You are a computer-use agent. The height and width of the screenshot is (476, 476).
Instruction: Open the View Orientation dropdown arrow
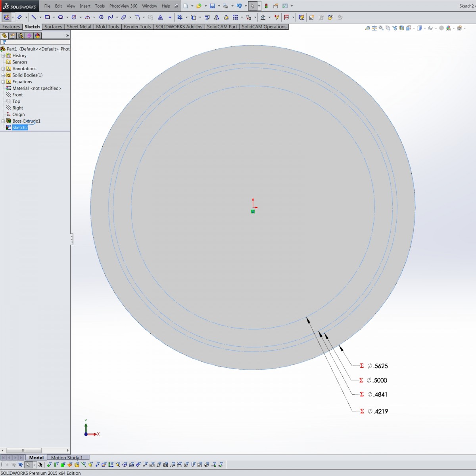tap(414, 29)
